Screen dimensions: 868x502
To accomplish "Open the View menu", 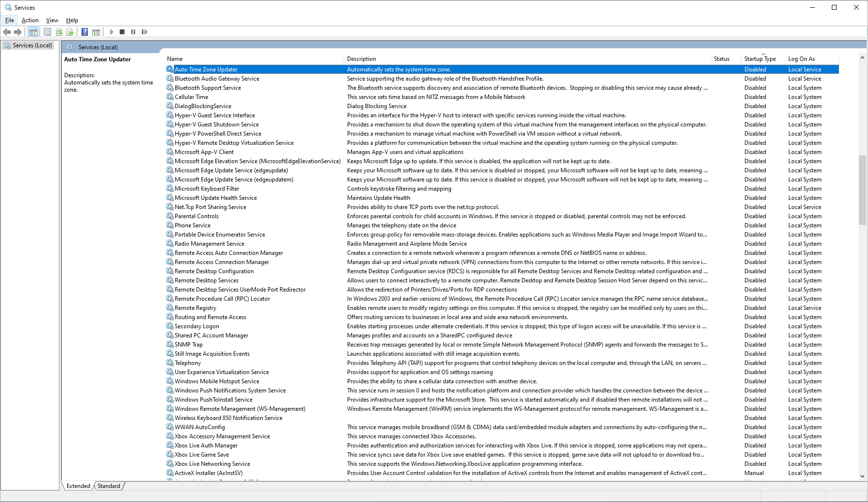I will [52, 20].
